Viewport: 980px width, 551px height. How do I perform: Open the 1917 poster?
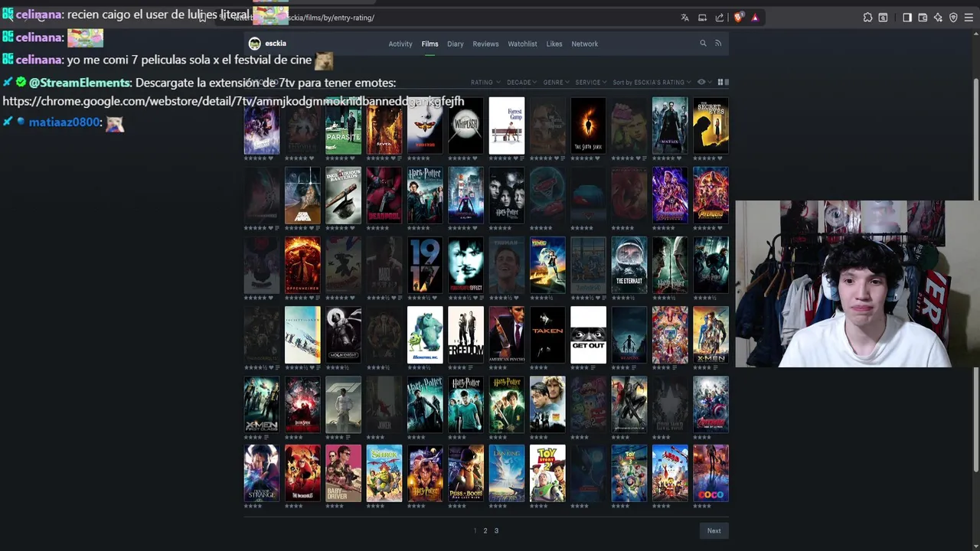[425, 265]
